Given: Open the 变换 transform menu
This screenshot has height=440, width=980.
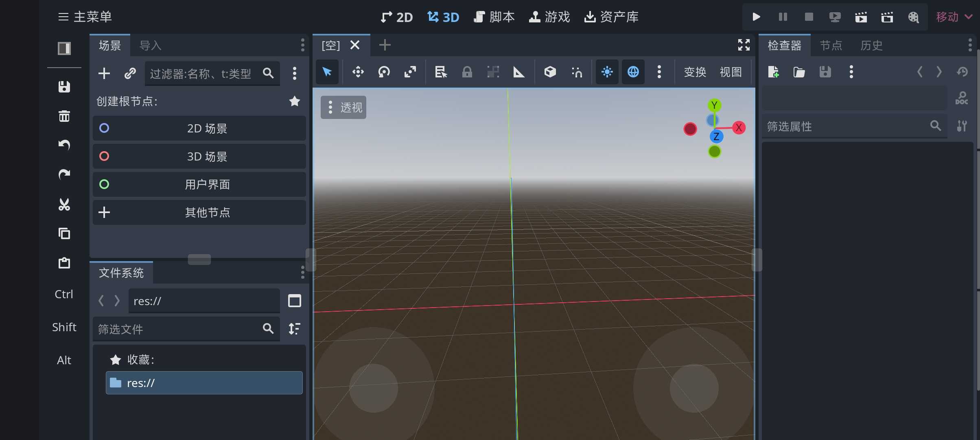Looking at the screenshot, I should pyautogui.click(x=695, y=72).
